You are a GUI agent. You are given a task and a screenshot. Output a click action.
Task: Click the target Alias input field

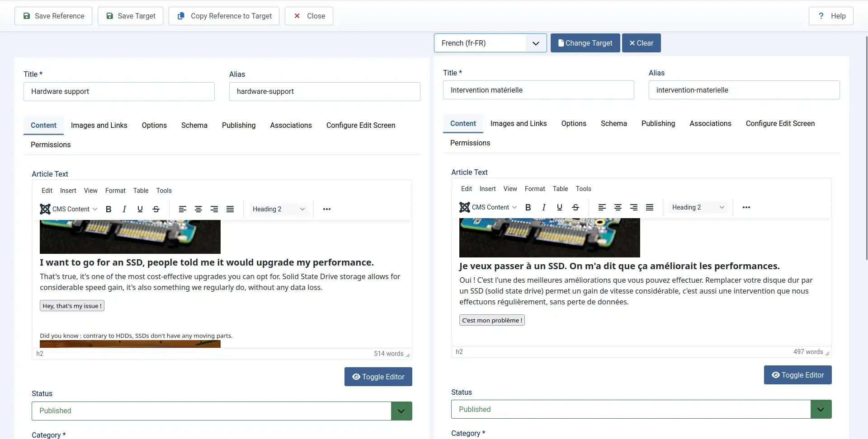click(x=744, y=90)
